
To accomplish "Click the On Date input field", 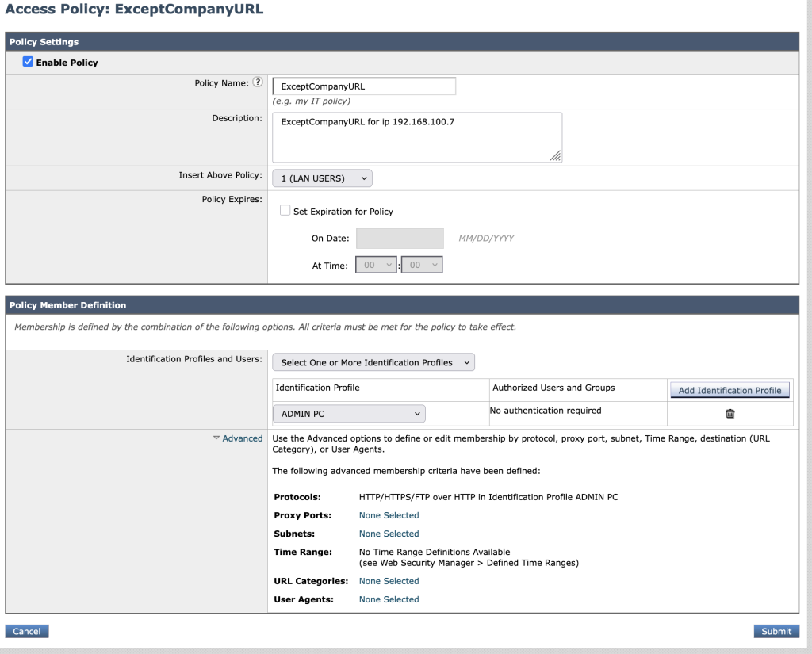I will pos(400,238).
